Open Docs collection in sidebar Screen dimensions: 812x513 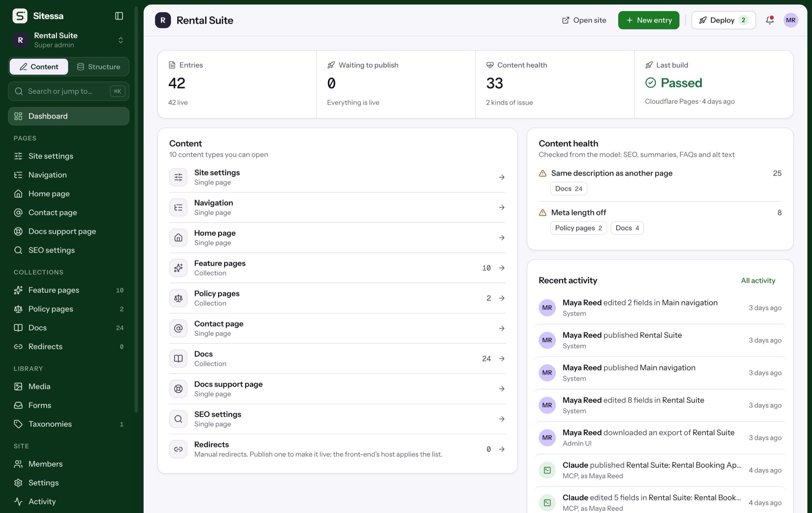click(69, 328)
